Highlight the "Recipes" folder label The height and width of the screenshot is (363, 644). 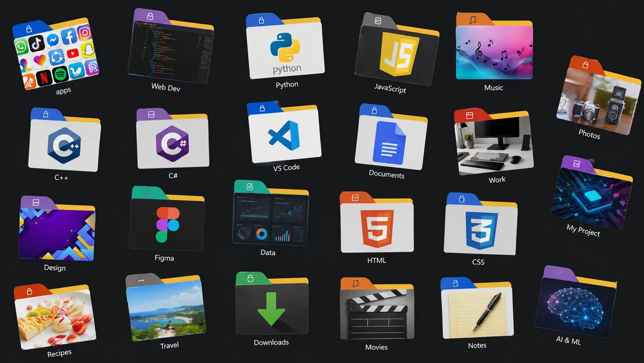point(59,353)
